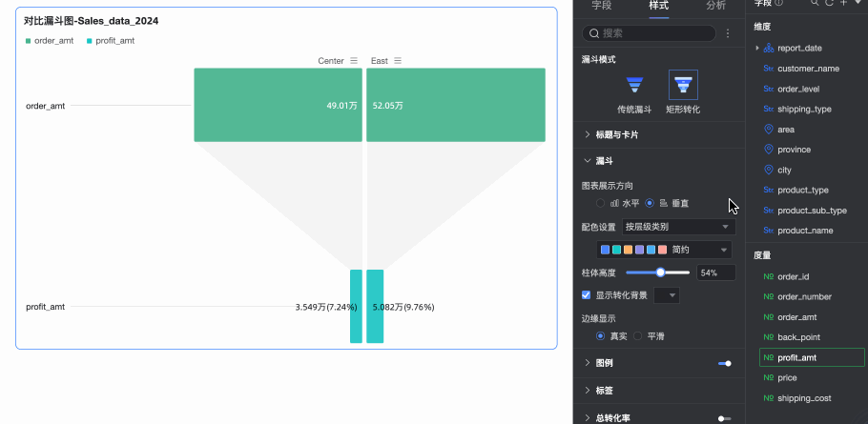The height and width of the screenshot is (424, 868).
Task: Select the highlighted profit_amt measure field
Action: click(x=812, y=357)
